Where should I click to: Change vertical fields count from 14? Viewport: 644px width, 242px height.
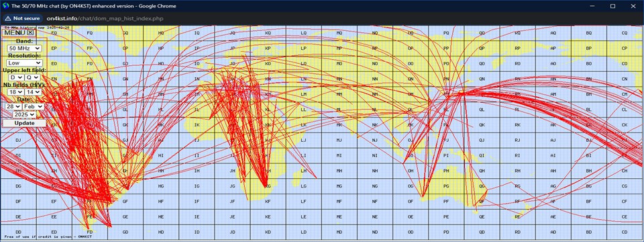click(x=34, y=92)
